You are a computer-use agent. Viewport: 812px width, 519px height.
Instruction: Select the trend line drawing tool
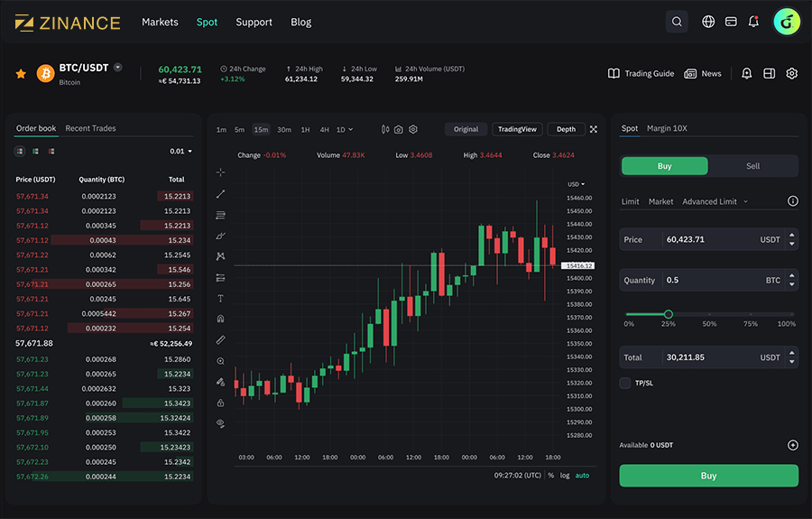(x=221, y=194)
